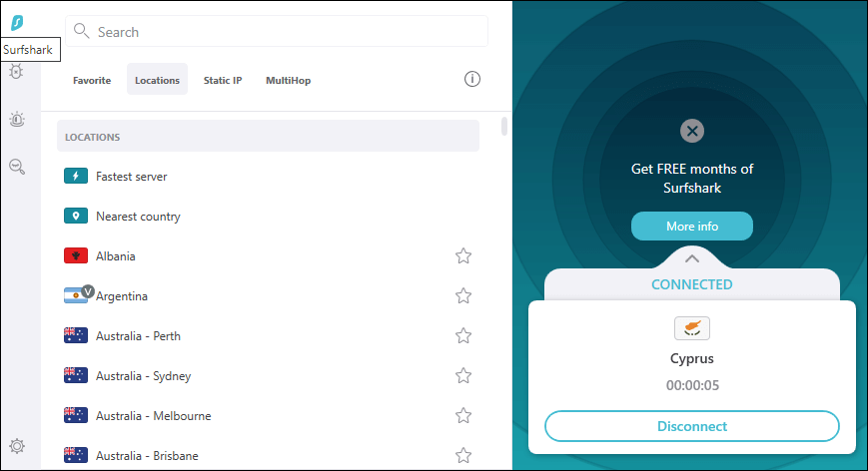This screenshot has width=868, height=471.
Task: Click the locations list scrollbar
Action: [x=503, y=126]
